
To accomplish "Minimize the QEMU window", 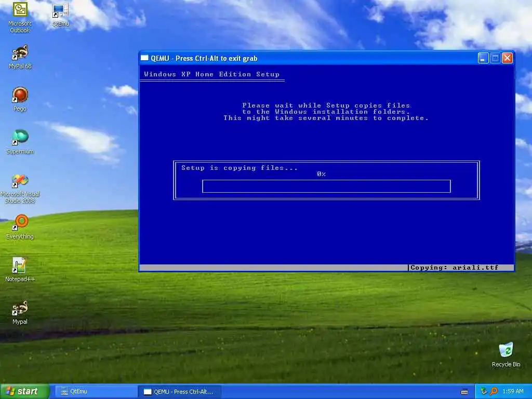I will [x=483, y=58].
